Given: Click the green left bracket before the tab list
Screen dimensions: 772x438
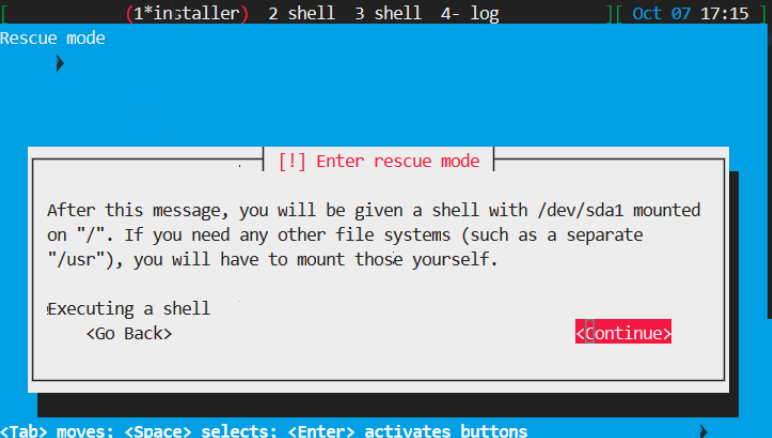Looking at the screenshot, I should coord(3,13).
